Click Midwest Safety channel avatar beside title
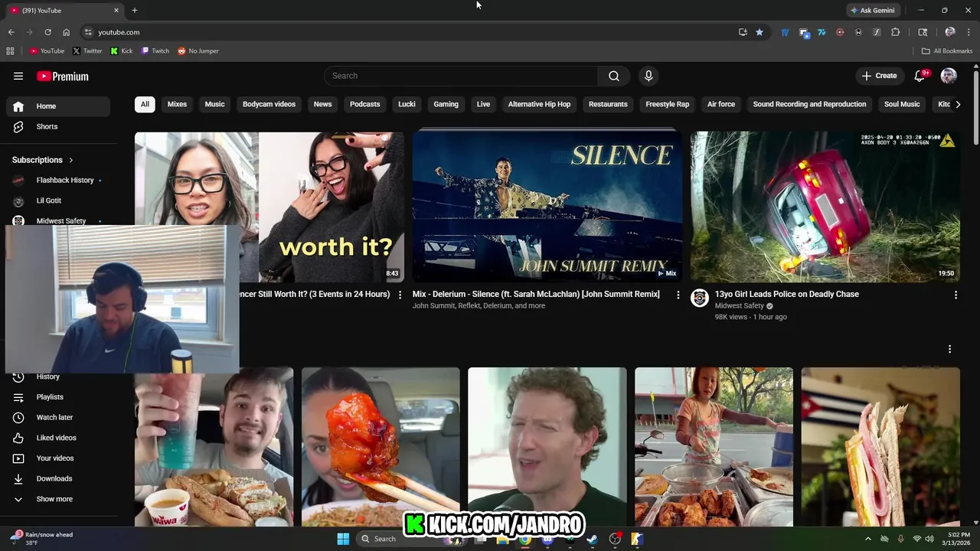The image size is (980, 551). click(x=700, y=298)
